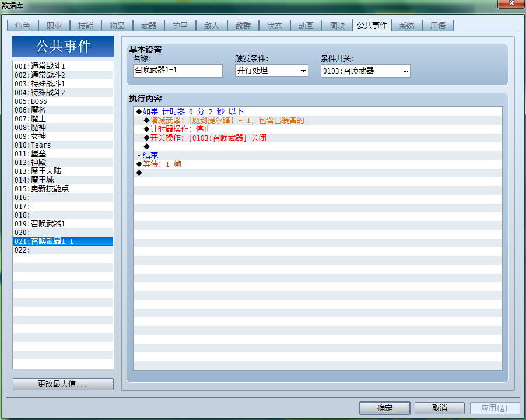Select common event 004:特殊战斗2
Image resolution: width=526 pixels, height=420 pixels.
point(63,92)
